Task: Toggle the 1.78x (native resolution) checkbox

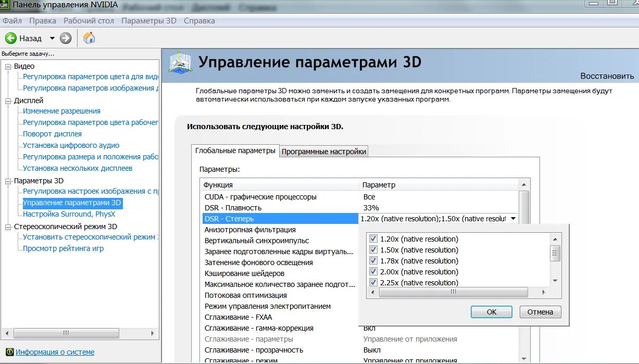Action: point(373,261)
